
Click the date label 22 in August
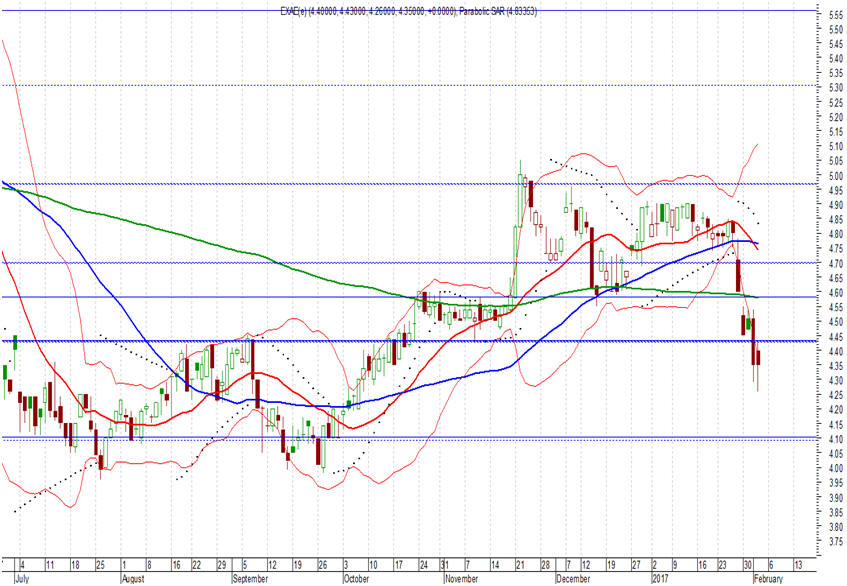(x=197, y=565)
